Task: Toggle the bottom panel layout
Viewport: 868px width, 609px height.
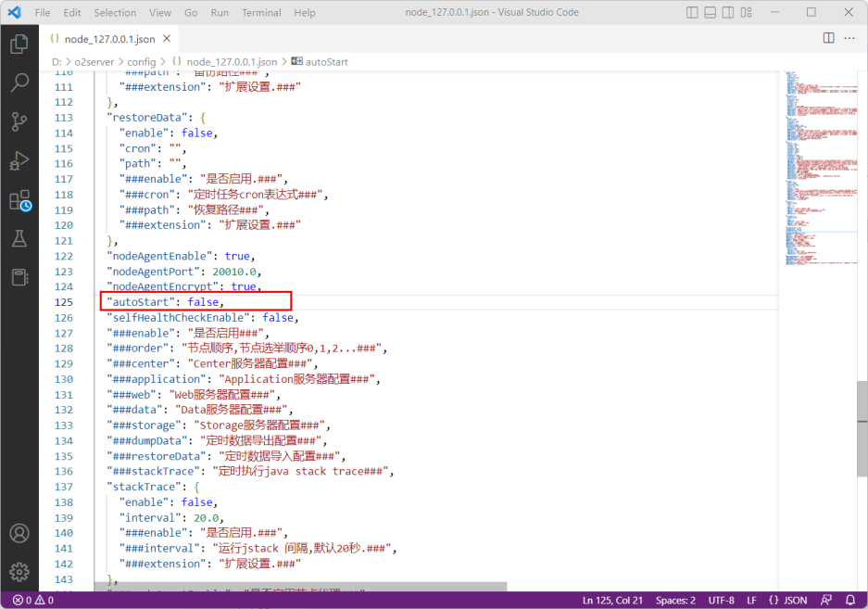Action: (x=712, y=12)
